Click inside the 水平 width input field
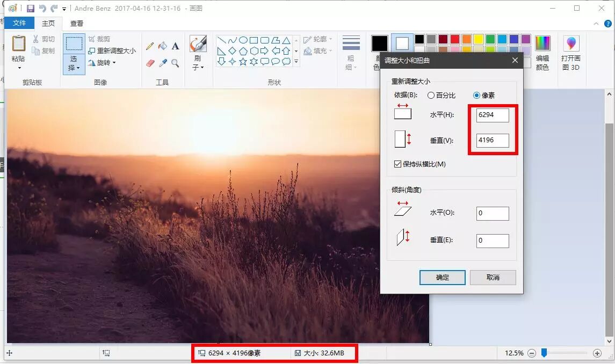Screen dimensions: 615x364 point(491,115)
